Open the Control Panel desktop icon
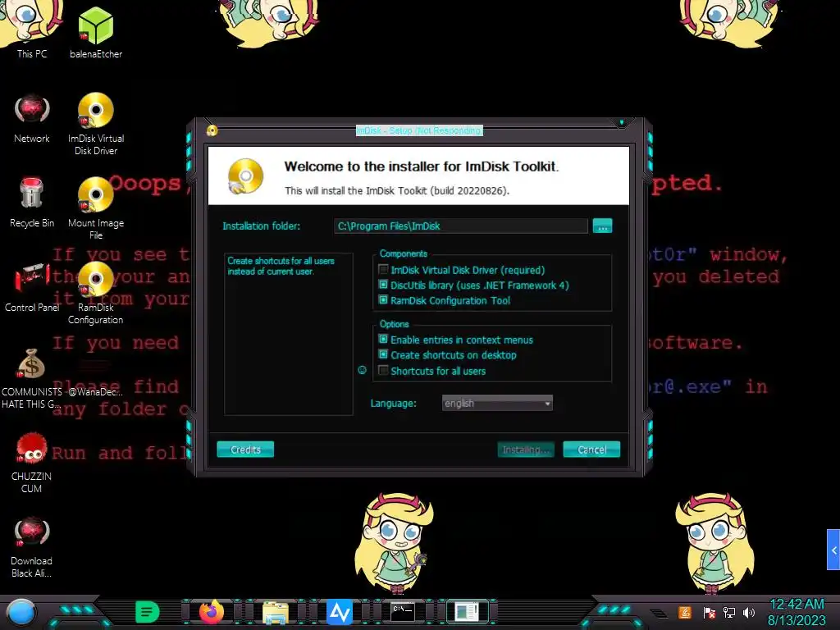The width and height of the screenshot is (840, 630). point(32,287)
